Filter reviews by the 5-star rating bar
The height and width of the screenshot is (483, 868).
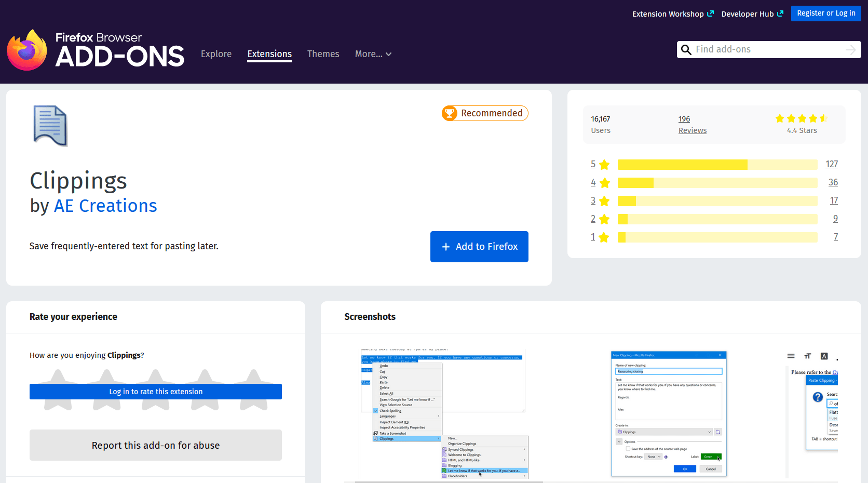pyautogui.click(x=716, y=165)
